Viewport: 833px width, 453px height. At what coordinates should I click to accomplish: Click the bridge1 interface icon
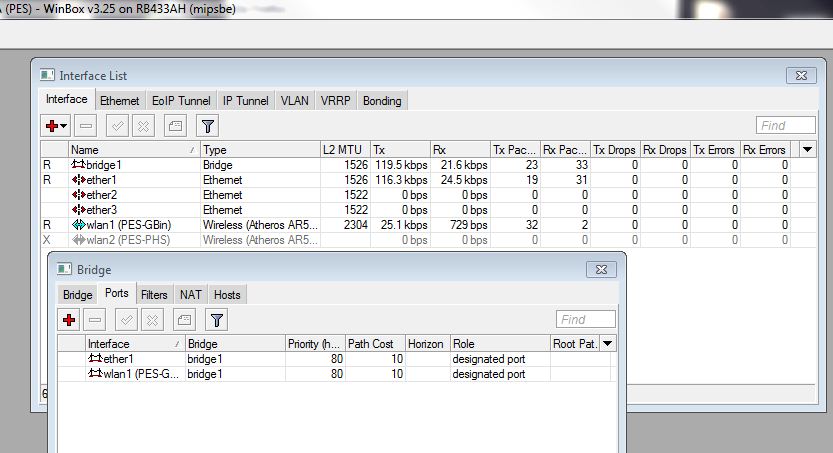tap(78, 165)
